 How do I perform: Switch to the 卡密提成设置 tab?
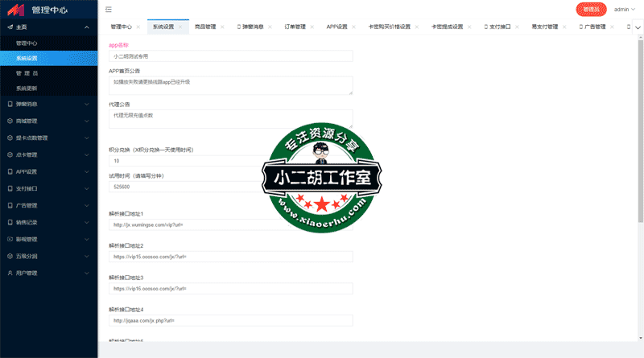click(448, 27)
